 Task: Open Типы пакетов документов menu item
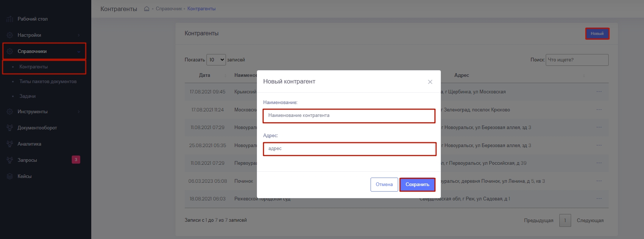click(x=48, y=82)
